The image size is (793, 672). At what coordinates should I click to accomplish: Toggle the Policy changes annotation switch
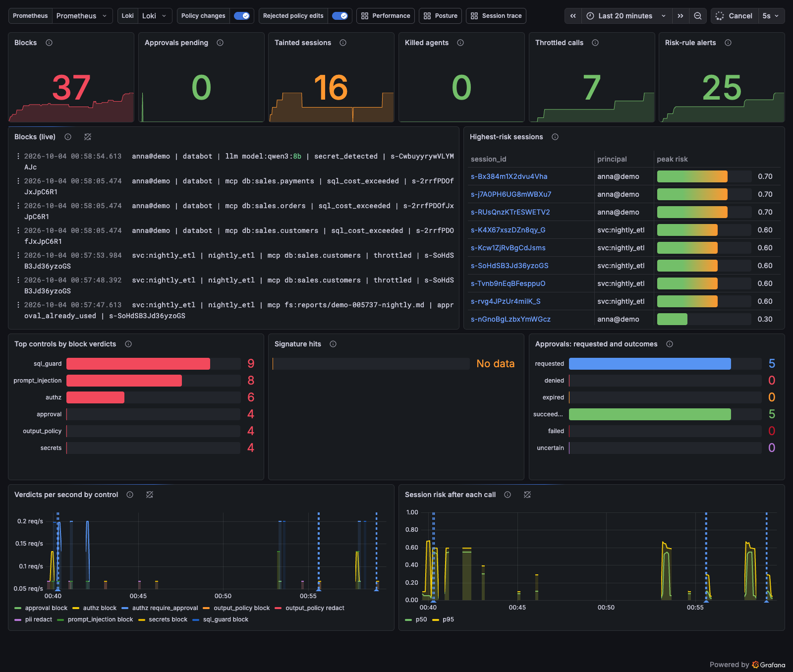[242, 16]
